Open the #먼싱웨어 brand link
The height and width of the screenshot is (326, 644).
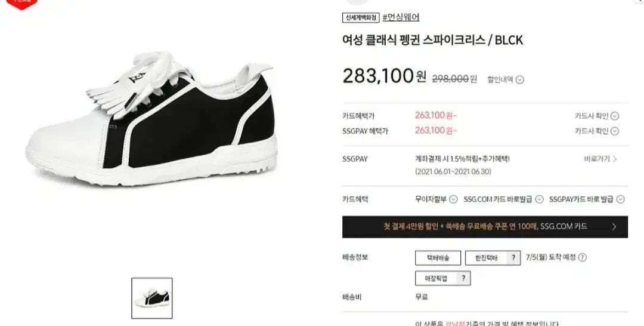401,17
